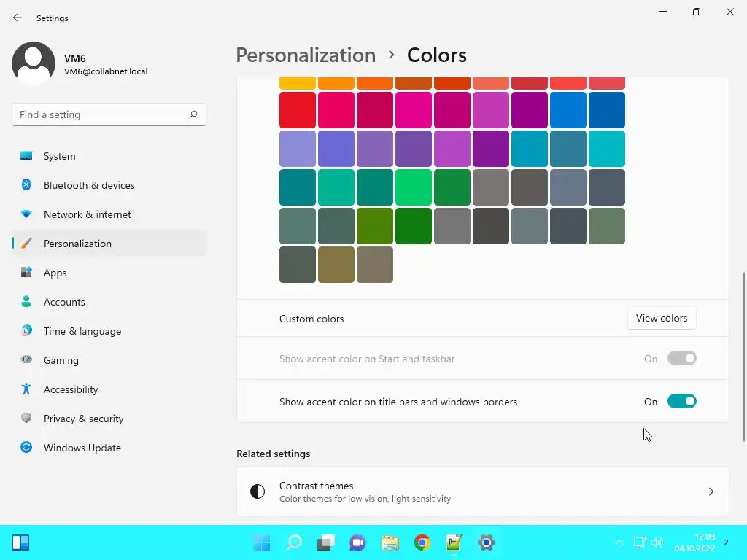
Task: Open clock and date in taskbar
Action: click(694, 542)
